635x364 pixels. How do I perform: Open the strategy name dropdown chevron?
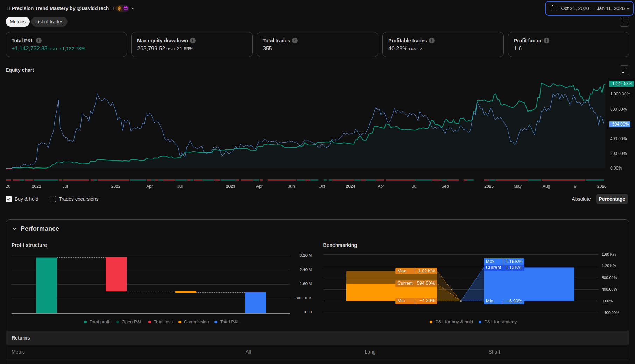coord(133,8)
